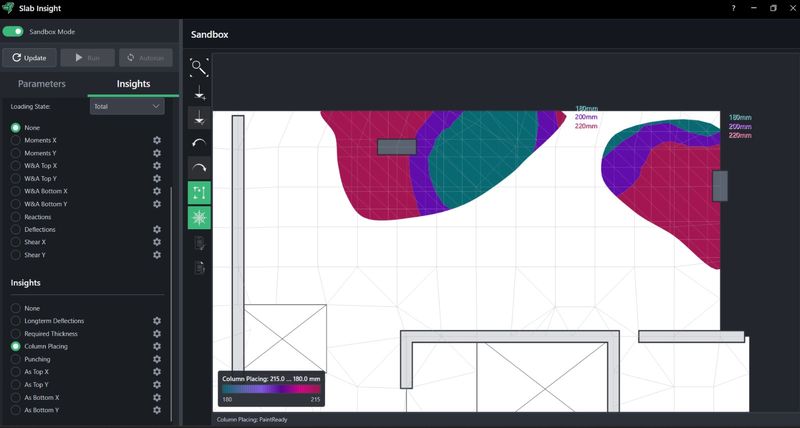Toggle Sandbox Mode switch off
Viewport: 800px width, 428px height.
[x=13, y=32]
